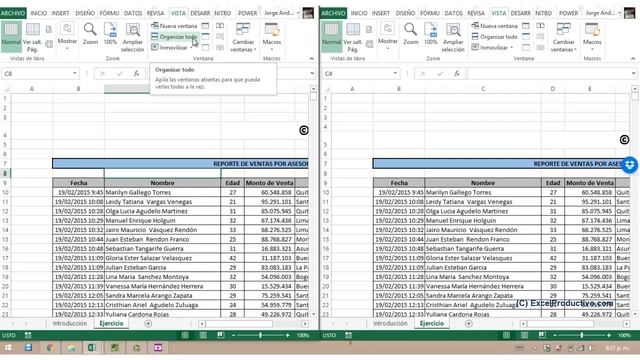Switch to POWER tab in right window
The height and width of the screenshot is (360, 640).
(x=568, y=13)
